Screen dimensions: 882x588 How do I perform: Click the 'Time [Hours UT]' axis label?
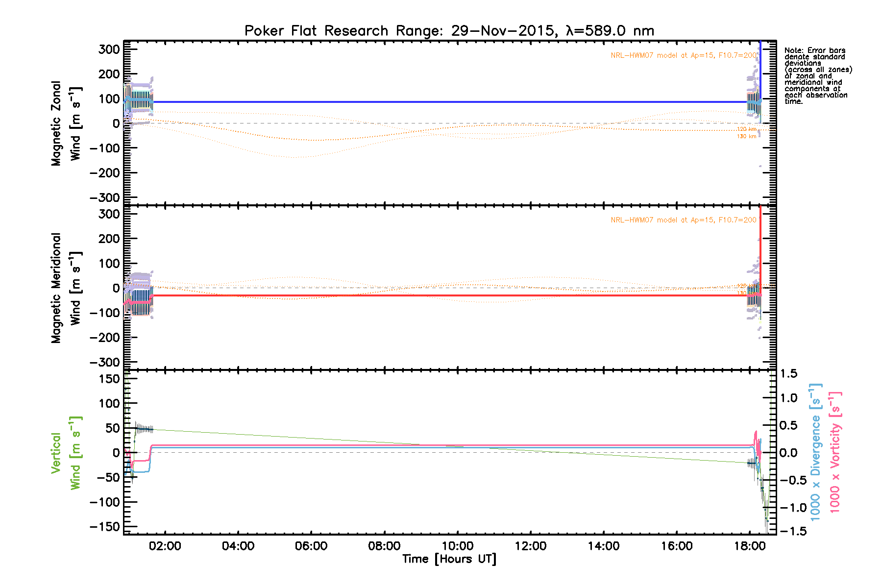pos(449,559)
